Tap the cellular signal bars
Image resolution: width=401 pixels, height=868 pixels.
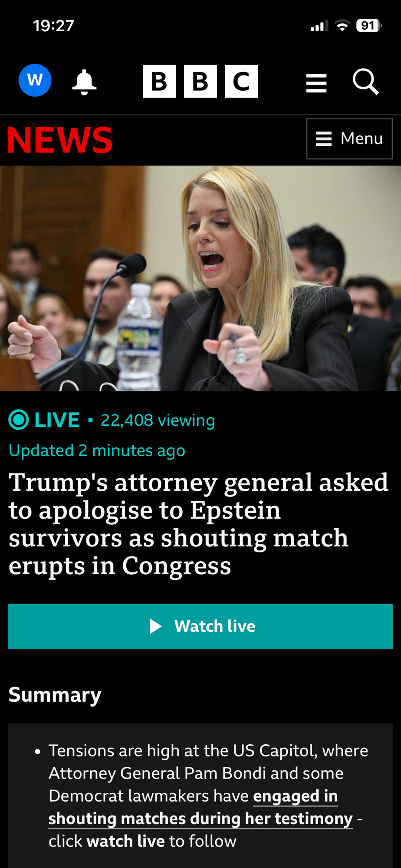(x=319, y=26)
